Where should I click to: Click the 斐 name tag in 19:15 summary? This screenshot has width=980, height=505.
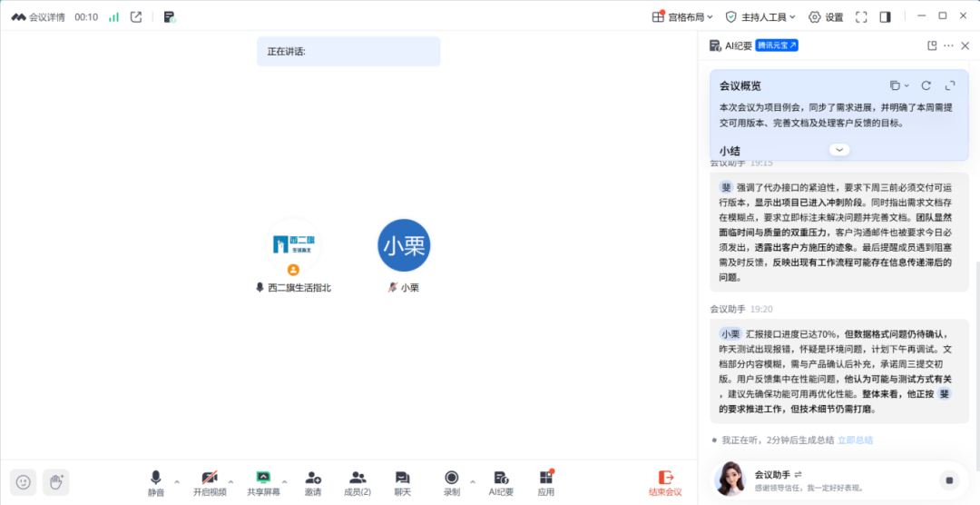(726, 187)
